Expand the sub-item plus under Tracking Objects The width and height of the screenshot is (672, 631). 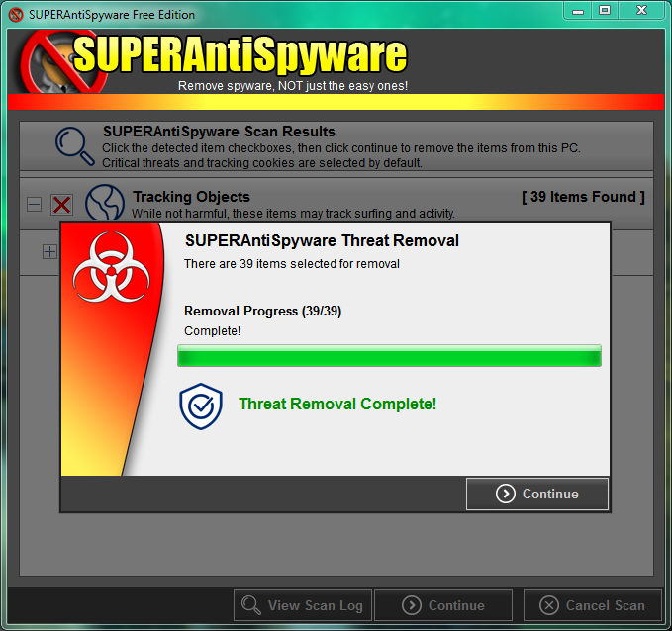coord(49,251)
